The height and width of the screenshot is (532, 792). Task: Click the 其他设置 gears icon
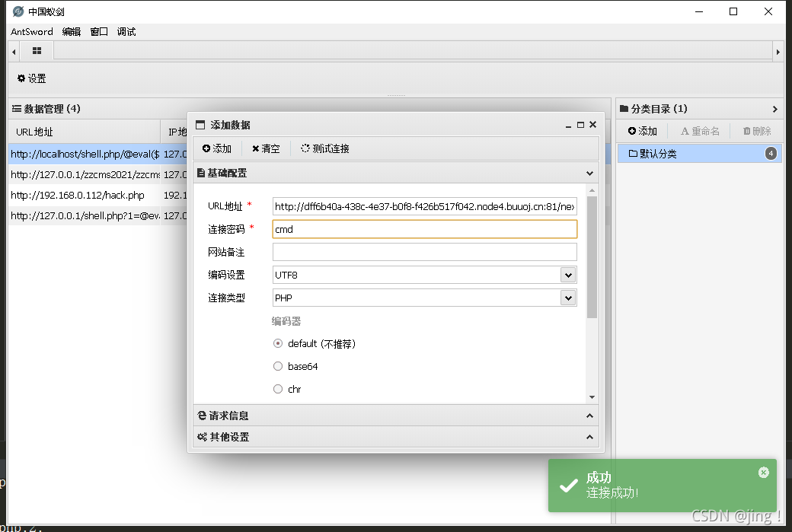(x=202, y=437)
